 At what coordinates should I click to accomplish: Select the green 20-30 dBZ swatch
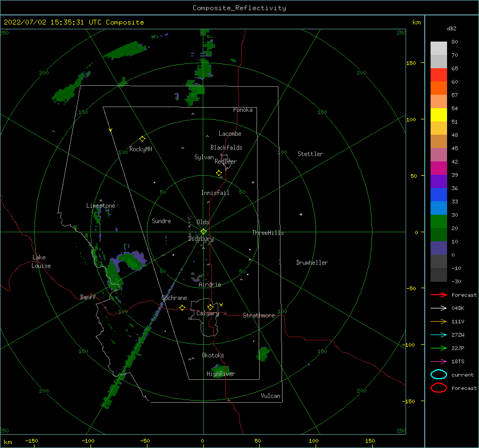[439, 221]
